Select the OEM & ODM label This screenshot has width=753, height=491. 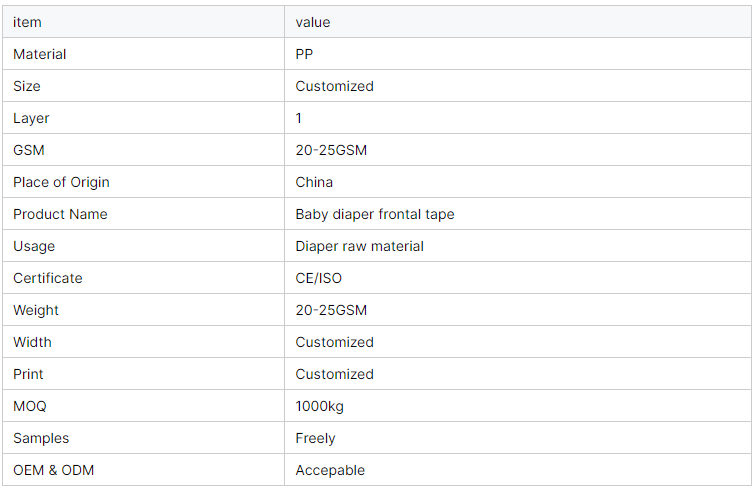click(x=54, y=470)
